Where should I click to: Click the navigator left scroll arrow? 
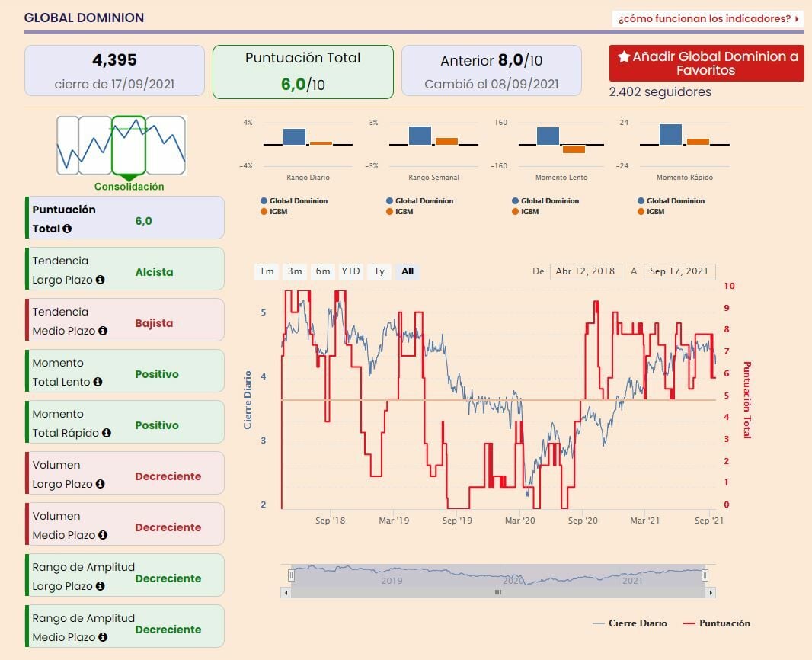click(x=286, y=593)
